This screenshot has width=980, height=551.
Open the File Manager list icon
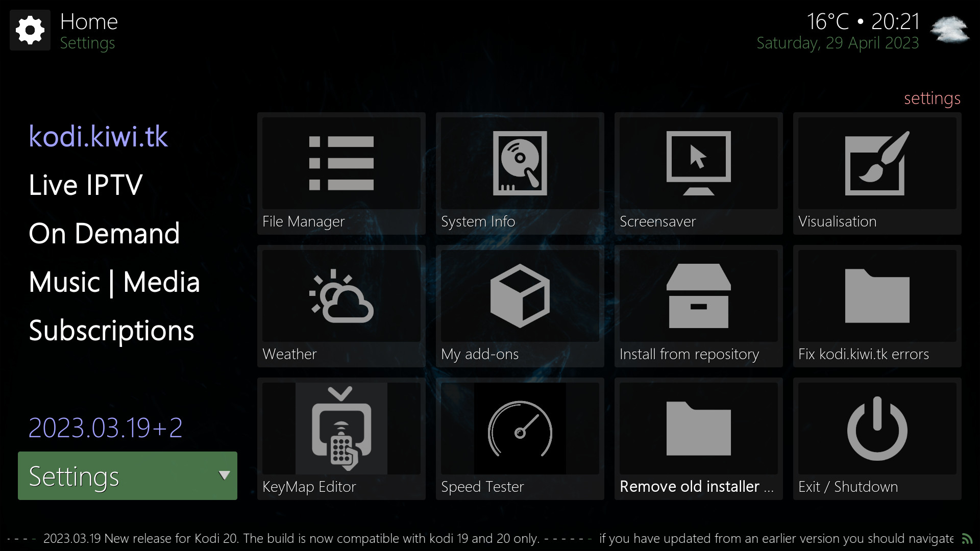[x=341, y=163]
